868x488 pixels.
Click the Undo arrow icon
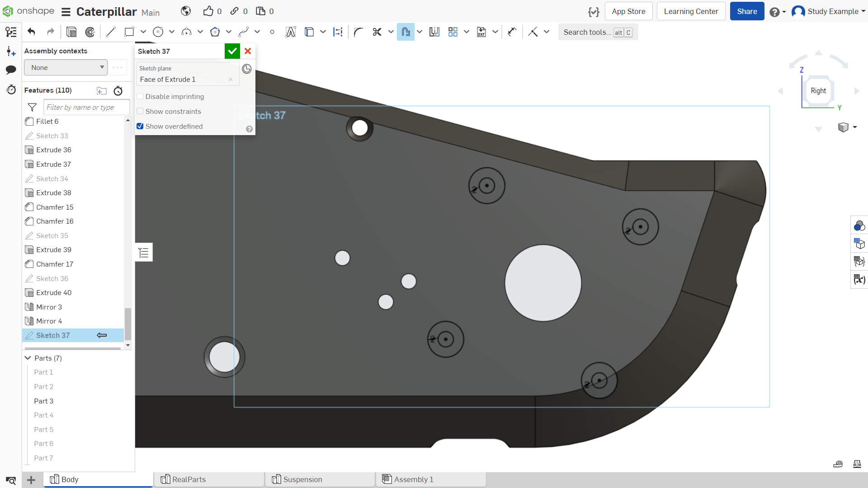[31, 32]
